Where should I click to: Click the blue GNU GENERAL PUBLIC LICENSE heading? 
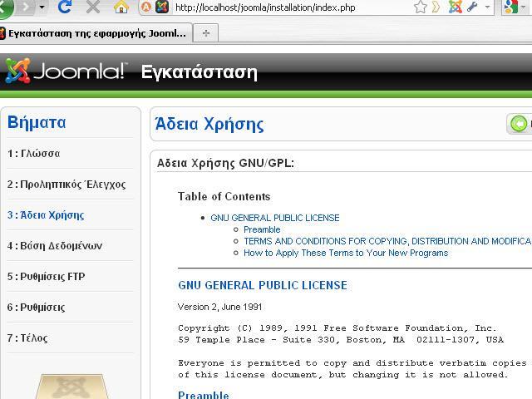tap(263, 285)
